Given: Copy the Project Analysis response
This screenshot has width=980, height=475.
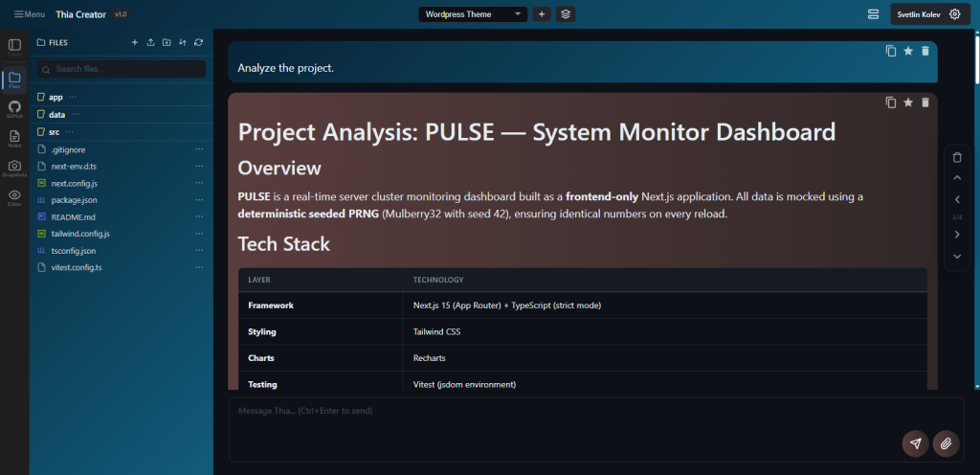Looking at the screenshot, I should click(x=891, y=102).
